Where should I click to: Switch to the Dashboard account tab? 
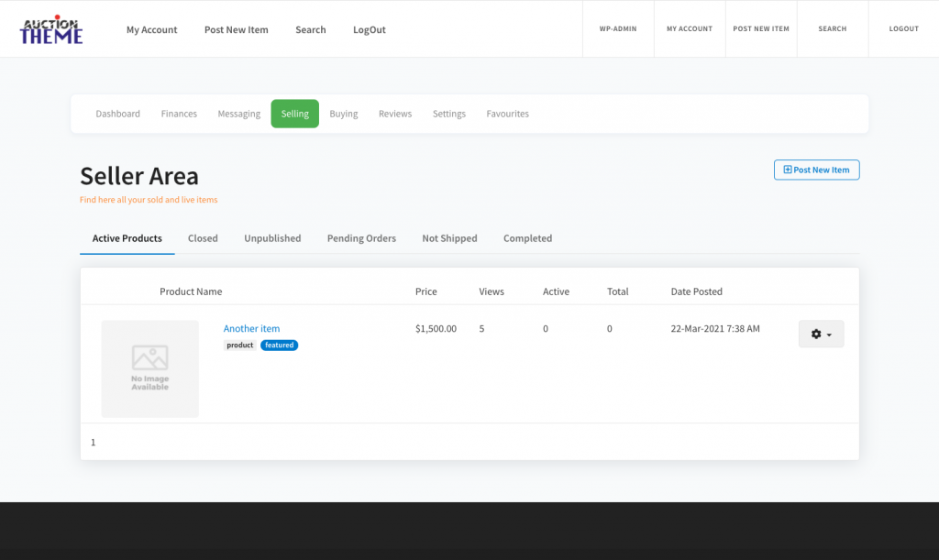click(x=118, y=114)
